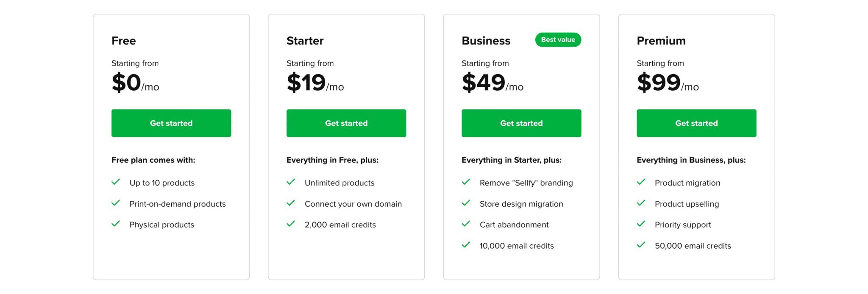Viewport: 868px width, 294px height.
Task: Click Get started under the Free plan
Action: tap(171, 123)
